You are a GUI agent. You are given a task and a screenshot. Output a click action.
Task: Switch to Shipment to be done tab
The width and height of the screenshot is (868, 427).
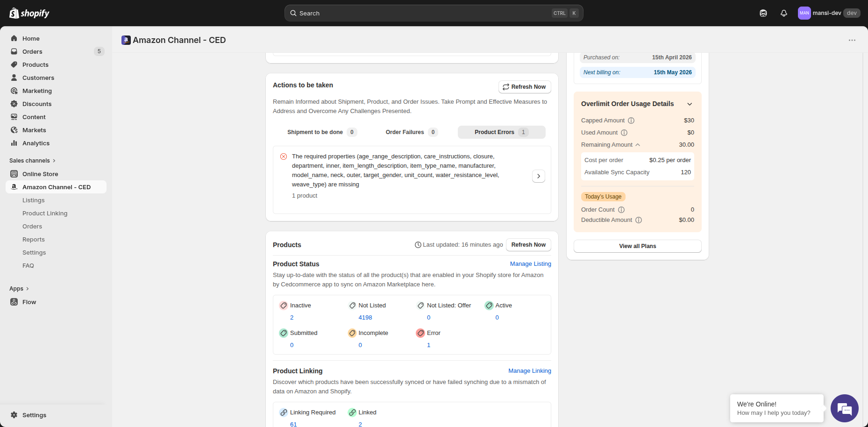322,132
